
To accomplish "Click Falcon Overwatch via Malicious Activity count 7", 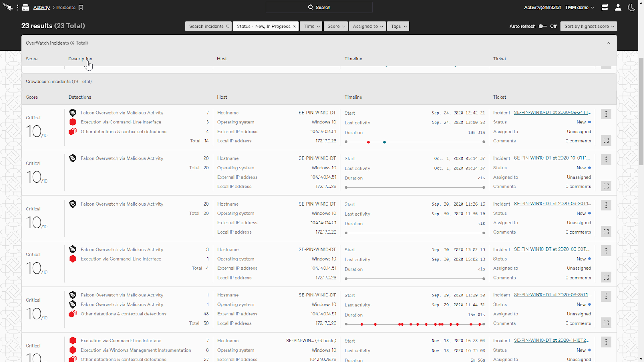I will (x=122, y=113).
